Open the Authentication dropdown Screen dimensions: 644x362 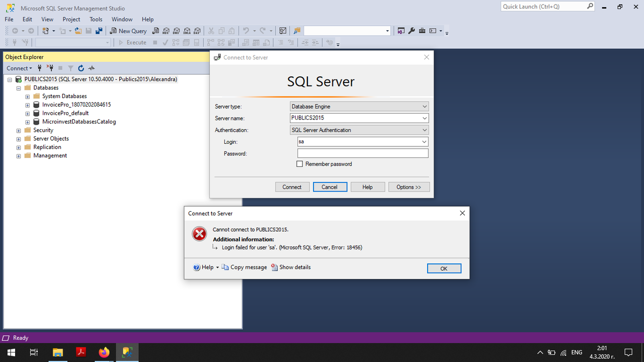point(425,130)
